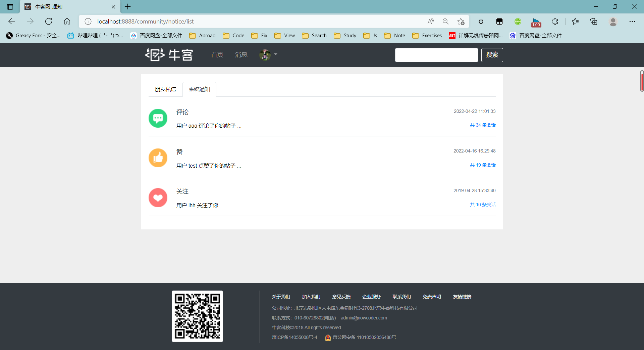Open the browser Collections icon

[x=594, y=21]
